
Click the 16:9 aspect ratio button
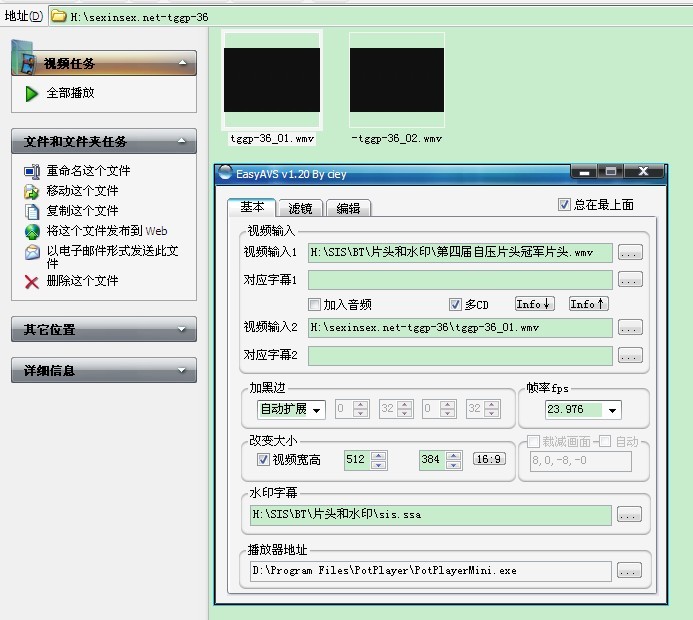(489, 459)
